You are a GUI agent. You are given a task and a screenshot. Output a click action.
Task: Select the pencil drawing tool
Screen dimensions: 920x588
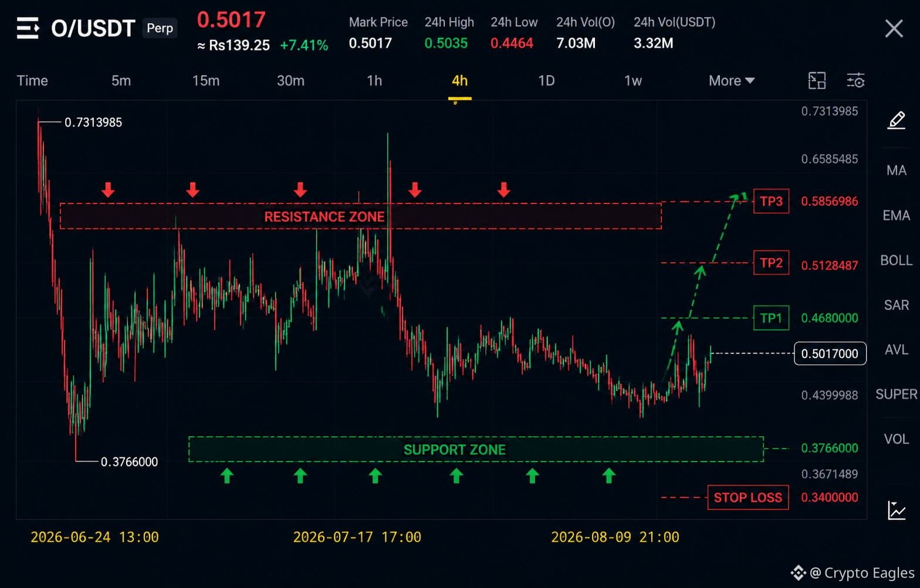click(896, 120)
